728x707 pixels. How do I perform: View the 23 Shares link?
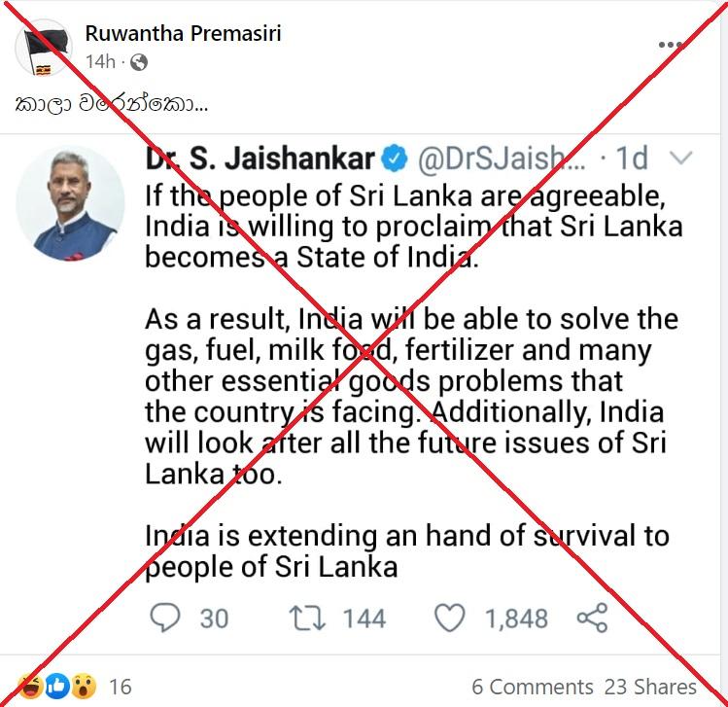click(650, 687)
